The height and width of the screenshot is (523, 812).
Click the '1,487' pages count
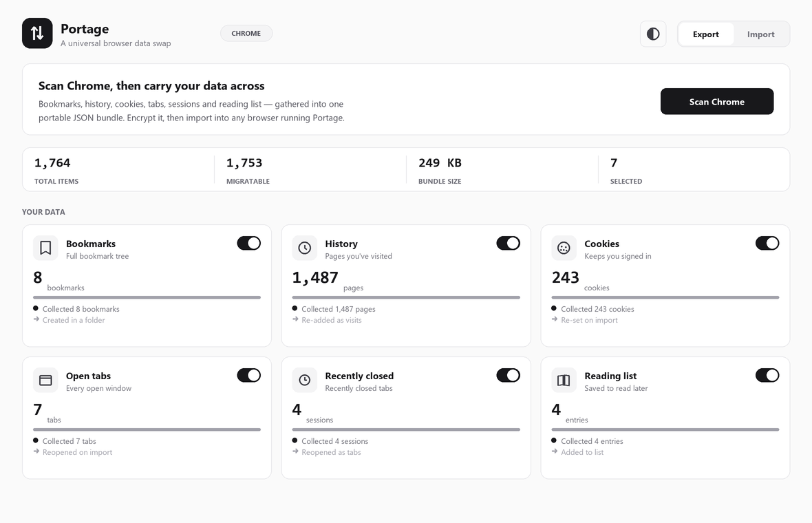[315, 278]
